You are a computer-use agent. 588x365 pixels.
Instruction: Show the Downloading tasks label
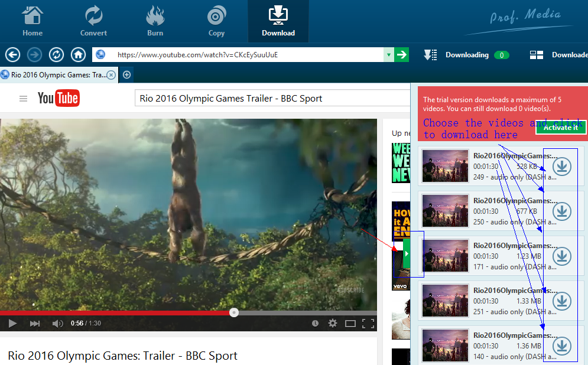click(467, 55)
